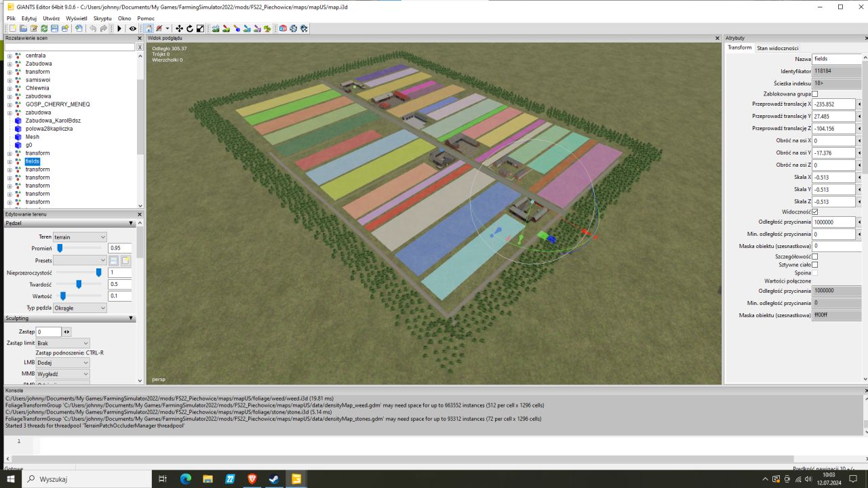Enable the Zablokowana grupa checkbox

pyautogui.click(x=815, y=94)
